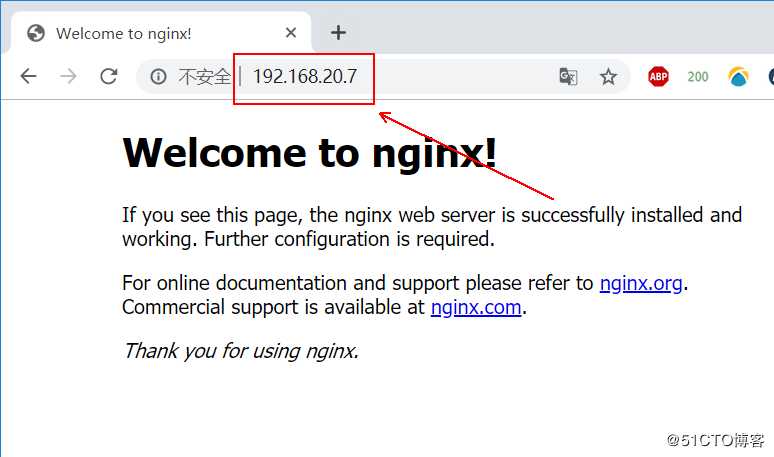Click the Google Translate icon in address bar
This screenshot has height=457, width=774.
tap(568, 76)
